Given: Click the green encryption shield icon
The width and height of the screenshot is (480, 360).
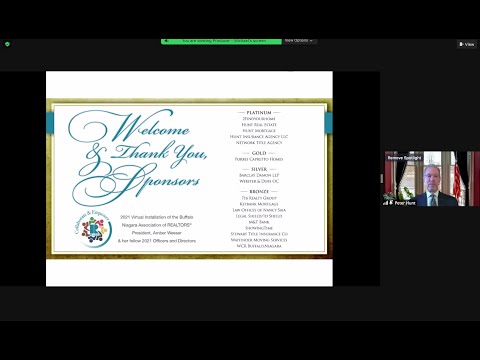Looking at the screenshot, I should 7,44.
